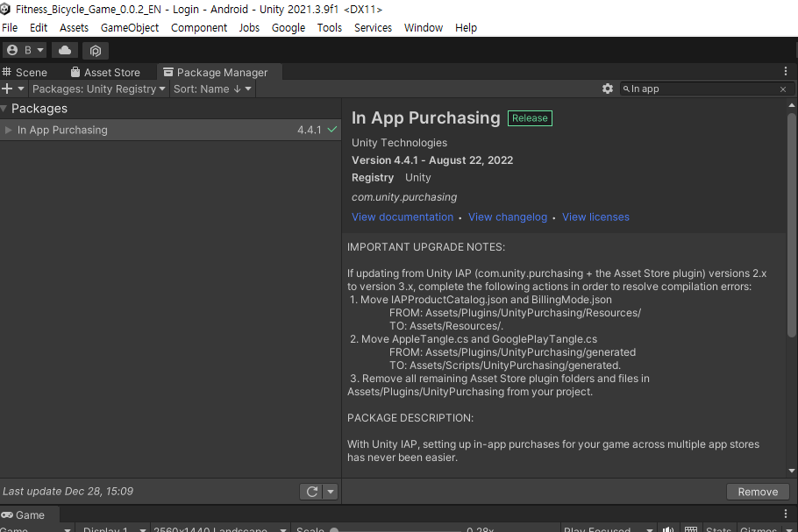Viewport: 798px width, 532px height.
Task: Open the Services menu
Action: [x=373, y=28]
